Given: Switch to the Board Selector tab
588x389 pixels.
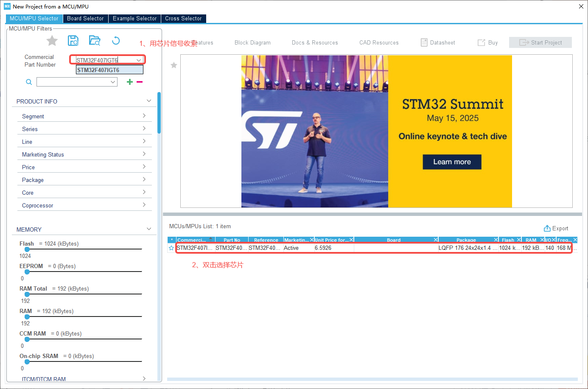Looking at the screenshot, I should pos(85,18).
